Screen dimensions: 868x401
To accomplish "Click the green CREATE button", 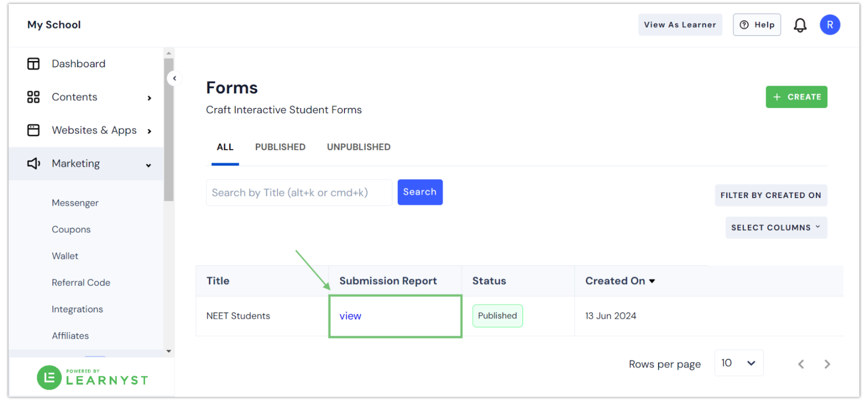I will pos(796,97).
